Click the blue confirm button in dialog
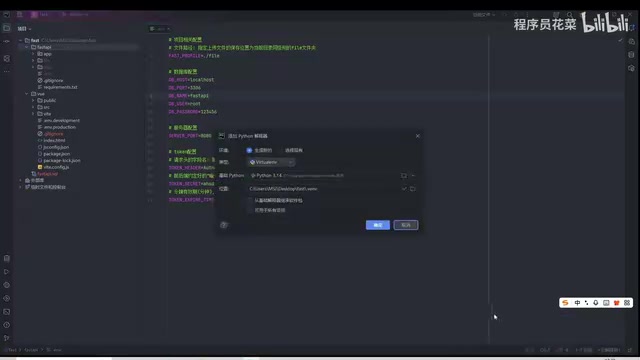This screenshot has height=360, width=640. coord(378,225)
